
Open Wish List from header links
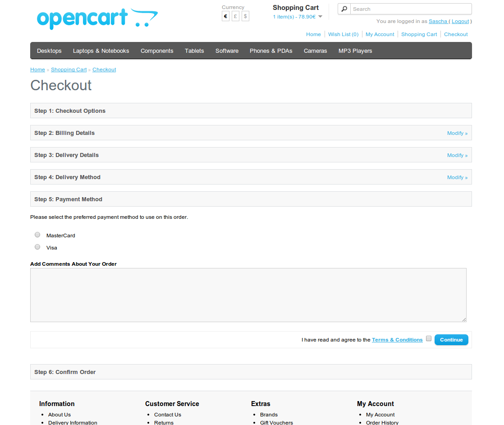(343, 34)
